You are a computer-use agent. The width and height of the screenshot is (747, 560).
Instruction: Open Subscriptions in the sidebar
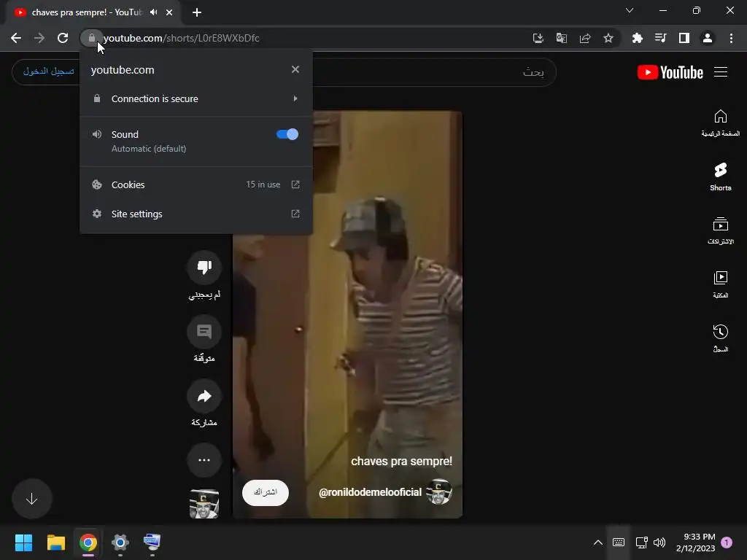[x=720, y=231]
